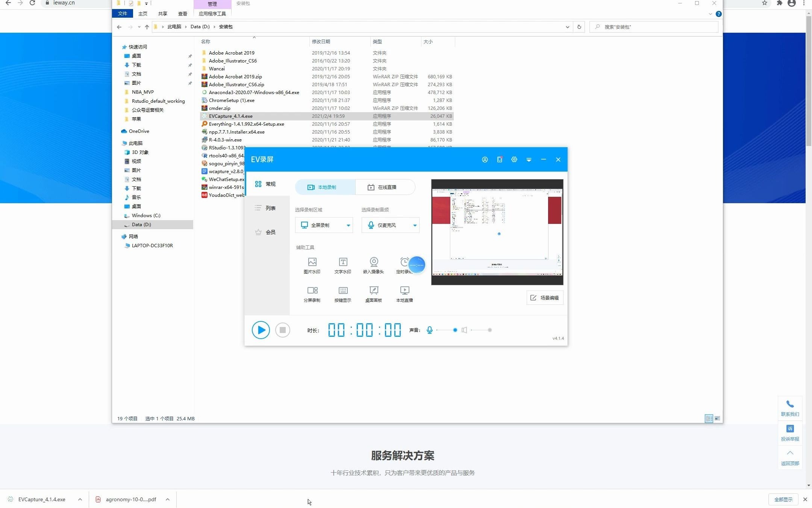Select 3D 对象 in navigation pane
Viewport: 812px width, 508px height.
point(140,152)
